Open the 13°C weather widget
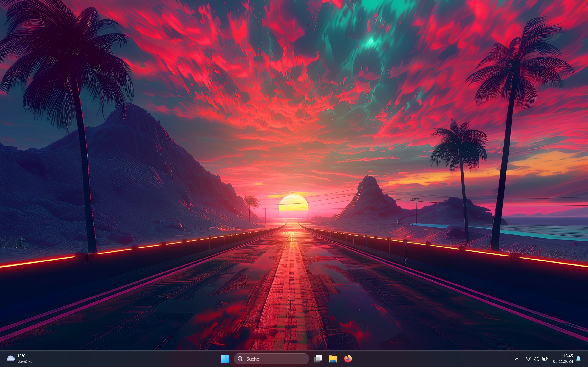 click(x=21, y=356)
